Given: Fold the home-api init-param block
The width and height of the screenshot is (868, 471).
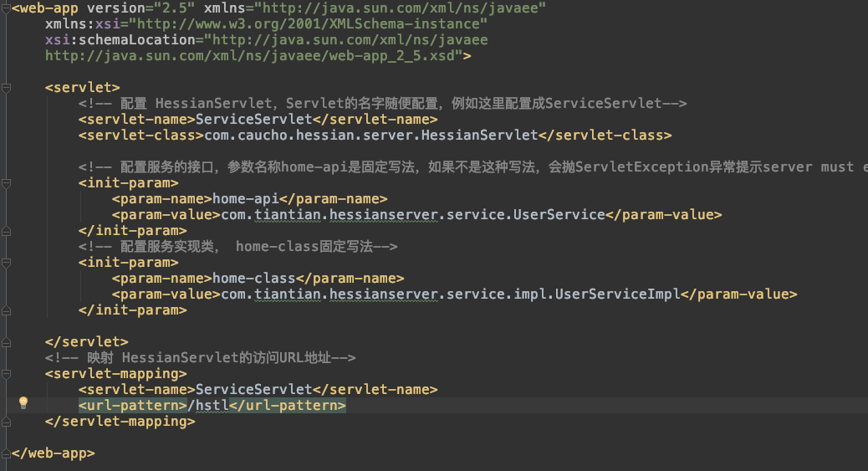Looking at the screenshot, I should (x=6, y=183).
